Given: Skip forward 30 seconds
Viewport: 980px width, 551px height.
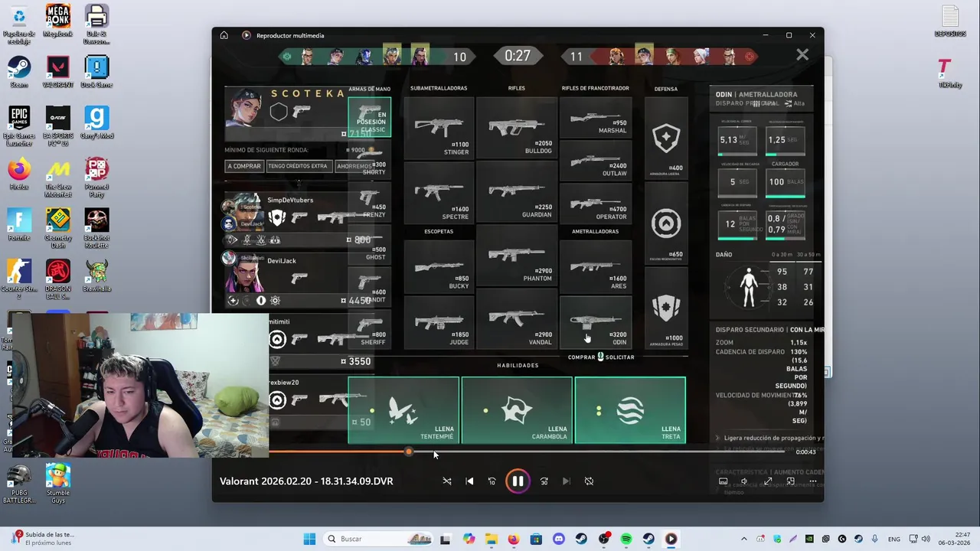Looking at the screenshot, I should (x=544, y=481).
